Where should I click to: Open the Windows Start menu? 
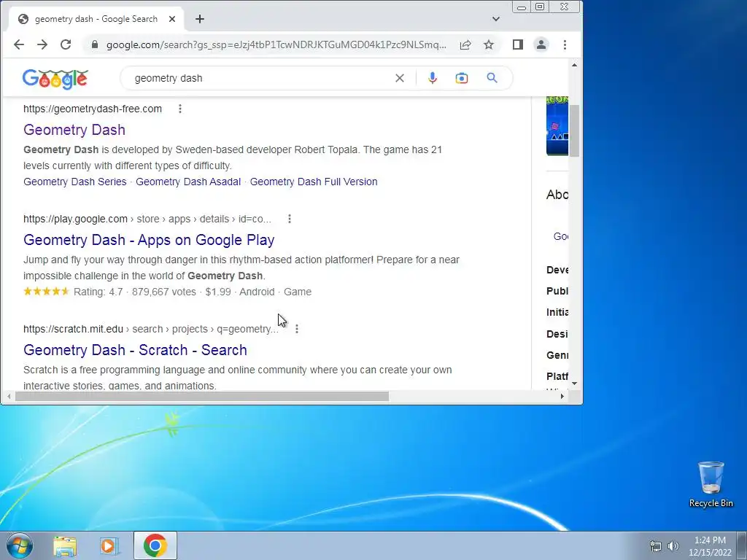pyautogui.click(x=19, y=545)
